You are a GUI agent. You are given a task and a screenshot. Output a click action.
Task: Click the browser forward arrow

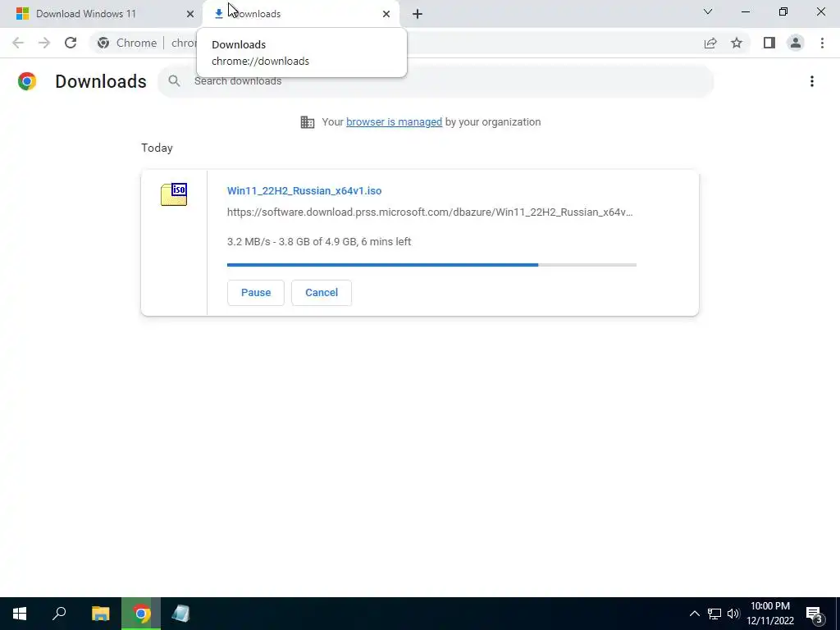[44, 43]
